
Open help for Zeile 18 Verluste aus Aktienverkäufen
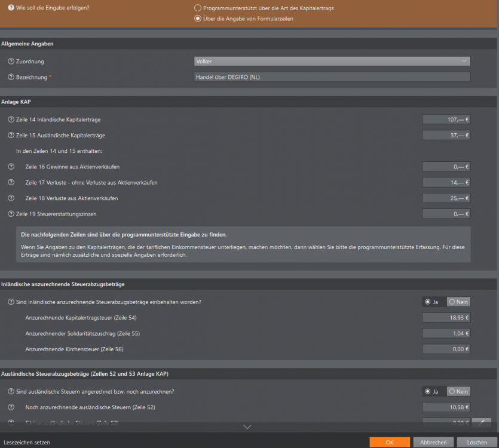[11, 198]
